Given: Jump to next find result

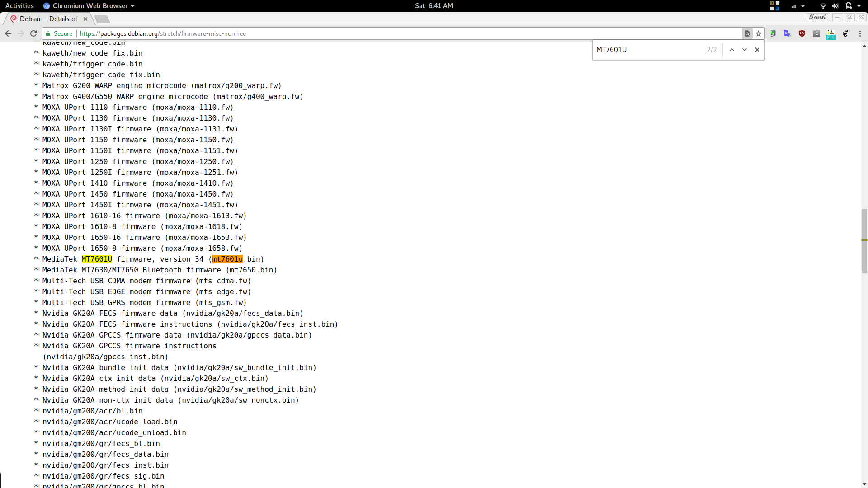Looking at the screenshot, I should click(x=745, y=50).
